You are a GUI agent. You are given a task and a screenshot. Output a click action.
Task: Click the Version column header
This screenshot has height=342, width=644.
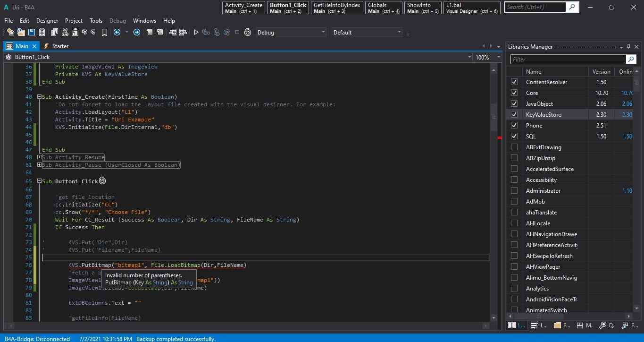coord(601,72)
